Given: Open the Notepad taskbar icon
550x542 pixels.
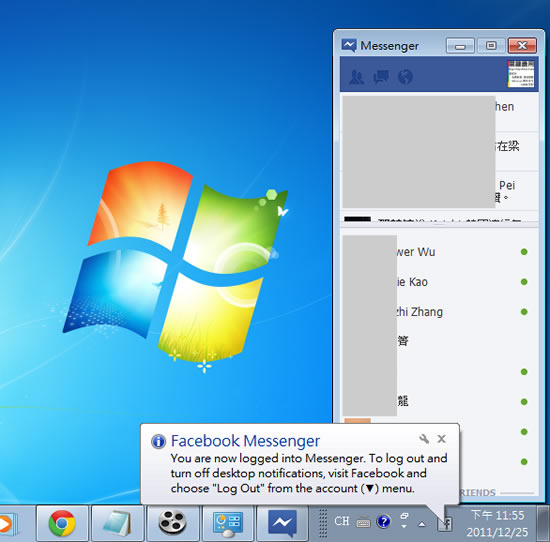Looking at the screenshot, I should point(117,523).
